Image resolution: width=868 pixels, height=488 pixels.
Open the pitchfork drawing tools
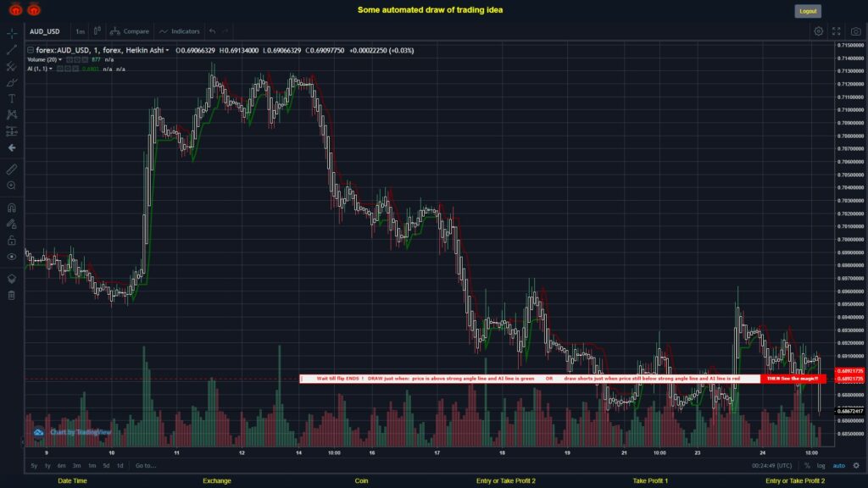point(12,66)
